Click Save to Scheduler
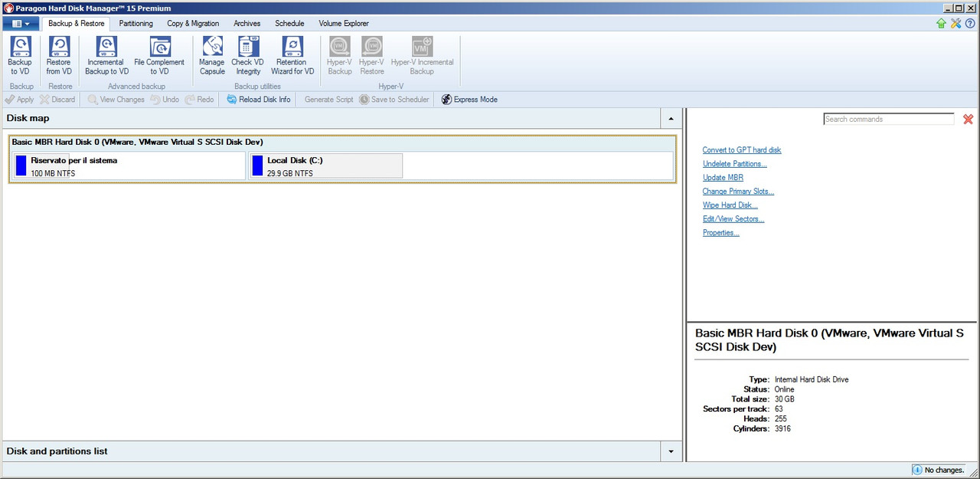Screen dimensions: 980x479 pyautogui.click(x=394, y=100)
